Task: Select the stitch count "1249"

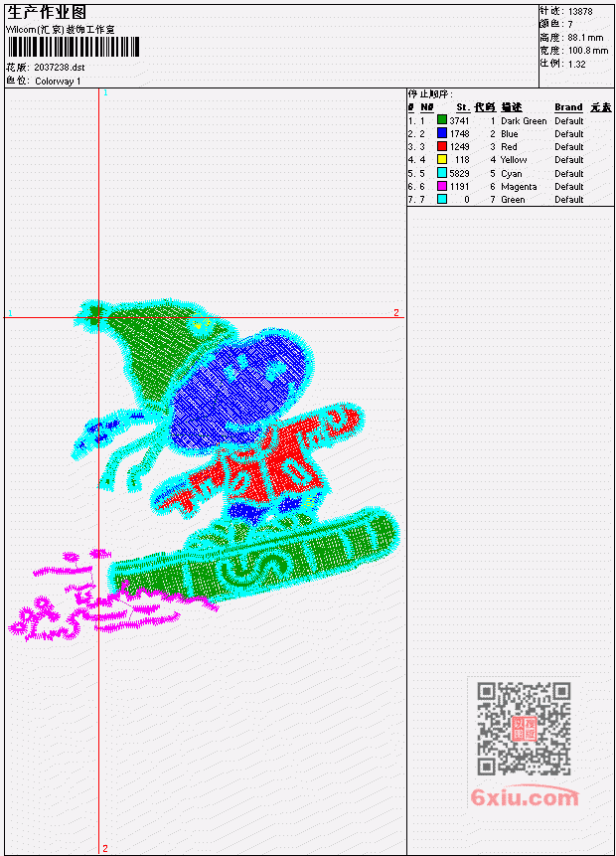Action: (459, 147)
